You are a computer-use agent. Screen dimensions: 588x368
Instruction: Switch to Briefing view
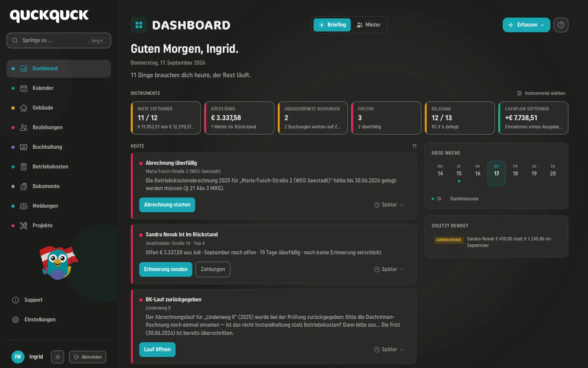[332, 25]
